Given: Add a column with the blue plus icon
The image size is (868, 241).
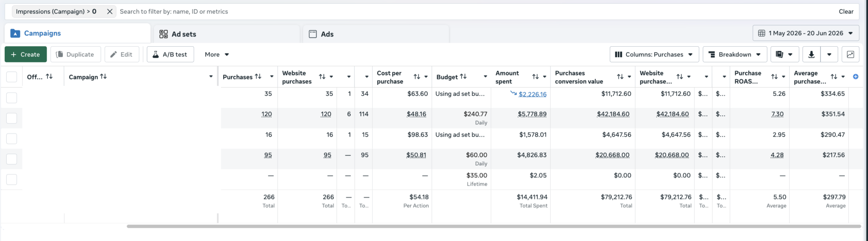Looking at the screenshot, I should 855,77.
